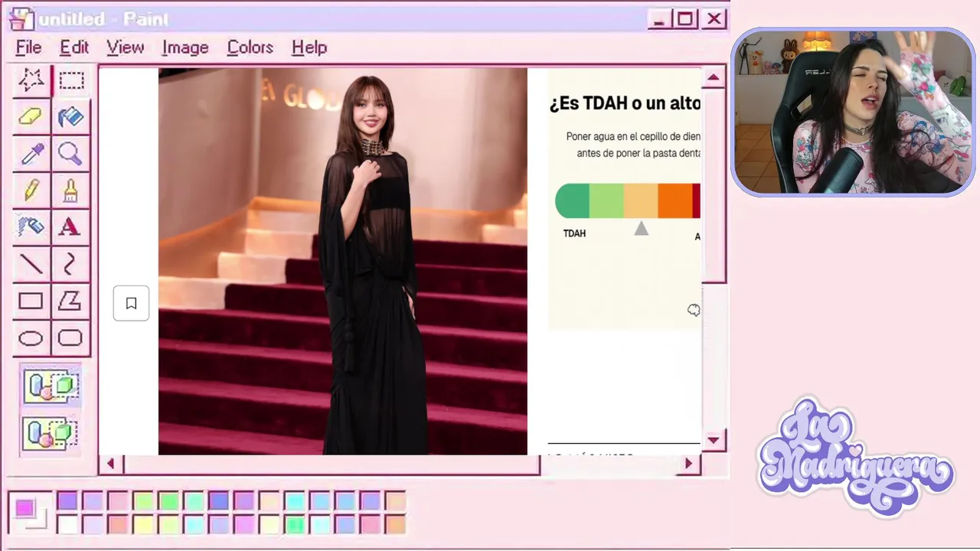Select the rectangular Select tool
Image resolution: width=980 pixels, height=551 pixels.
click(71, 80)
